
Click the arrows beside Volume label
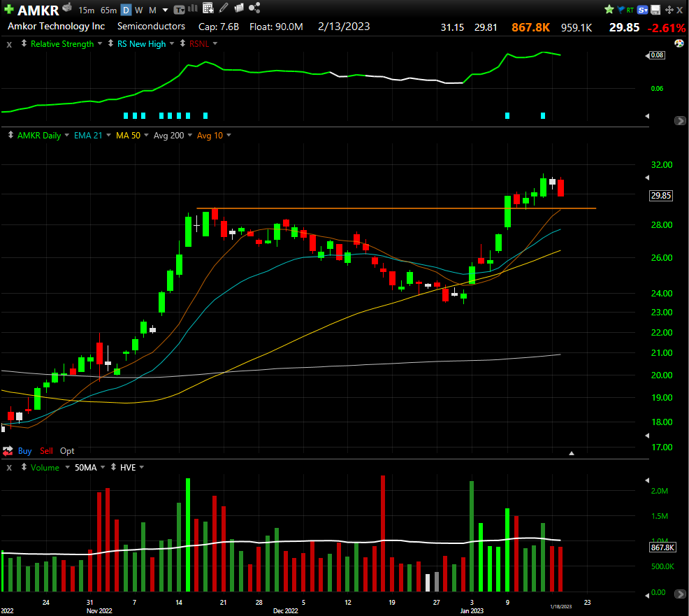point(24,466)
